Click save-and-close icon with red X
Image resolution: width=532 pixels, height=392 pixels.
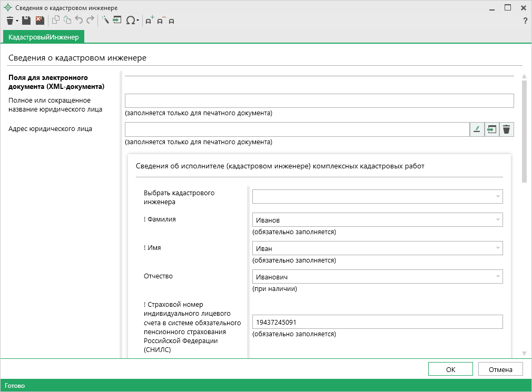point(40,21)
